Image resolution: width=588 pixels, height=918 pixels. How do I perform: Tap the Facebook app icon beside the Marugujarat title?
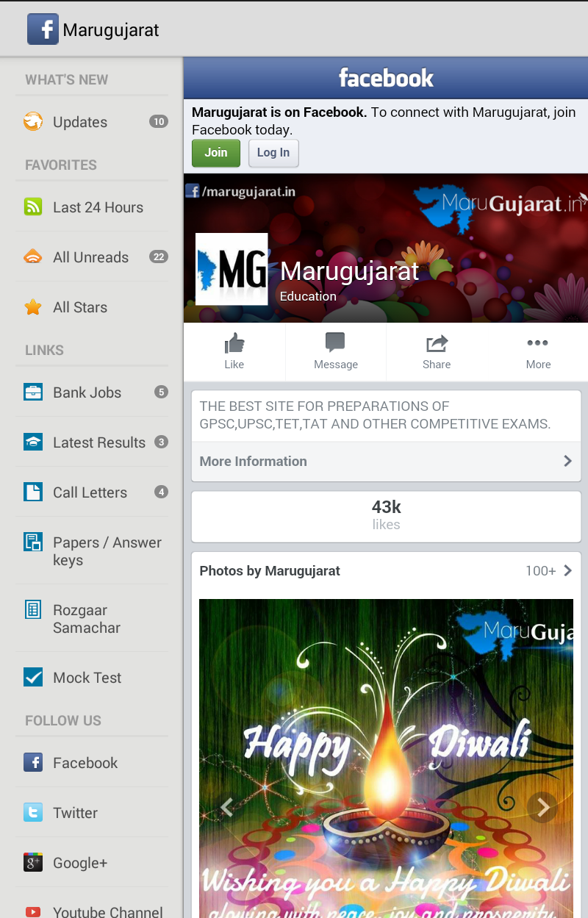coord(43,29)
